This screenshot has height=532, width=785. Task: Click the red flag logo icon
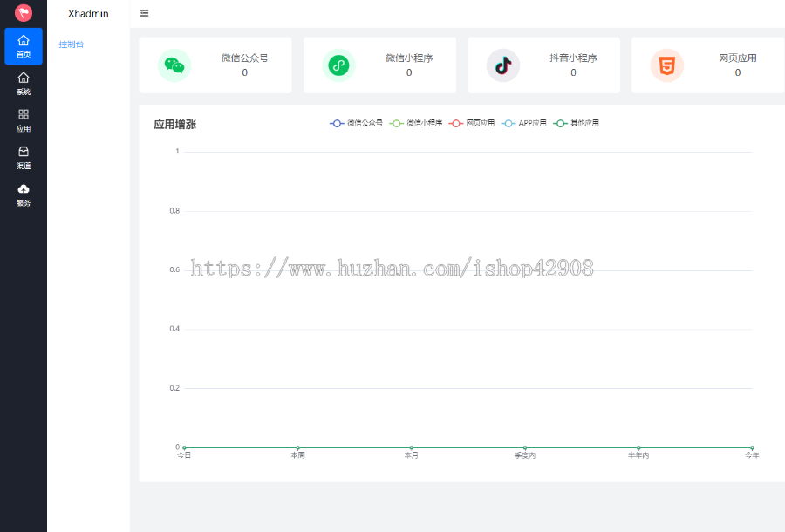click(x=24, y=13)
